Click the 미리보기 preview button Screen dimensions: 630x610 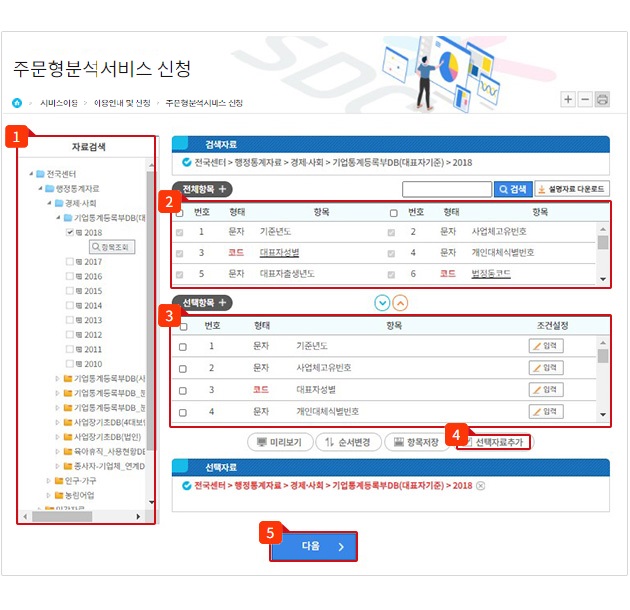pos(280,442)
